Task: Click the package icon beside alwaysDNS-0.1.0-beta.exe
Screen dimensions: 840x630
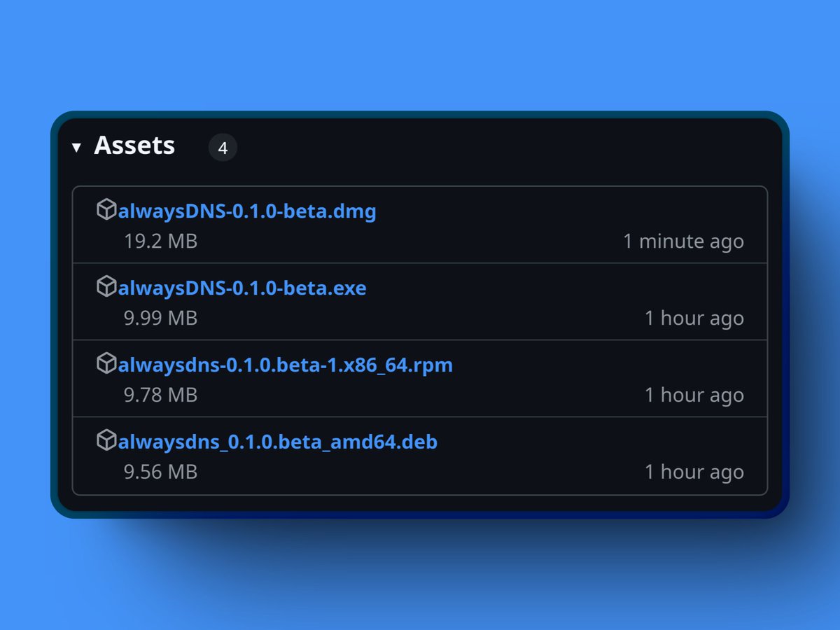Action: (x=107, y=286)
